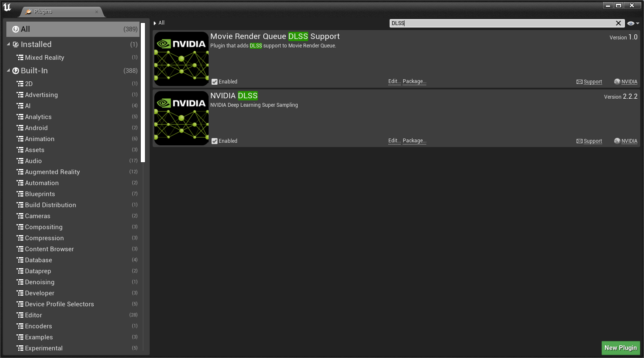Click the Automation category list icon

(x=20, y=183)
